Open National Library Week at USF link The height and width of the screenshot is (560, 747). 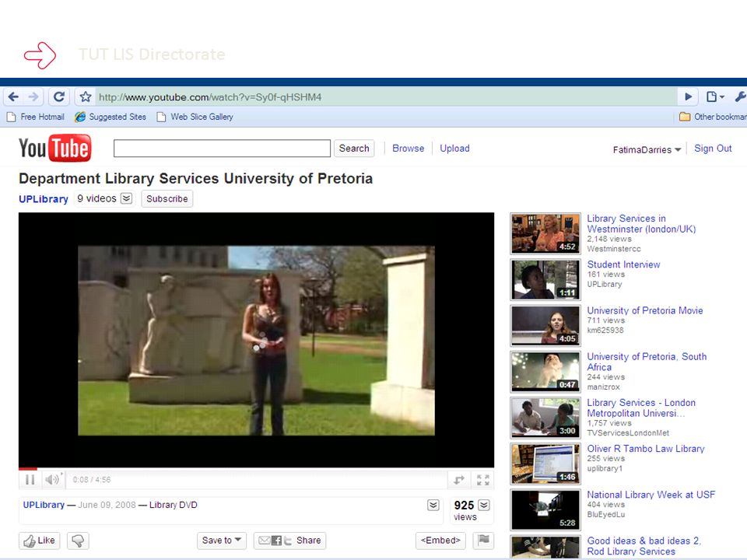point(651,495)
